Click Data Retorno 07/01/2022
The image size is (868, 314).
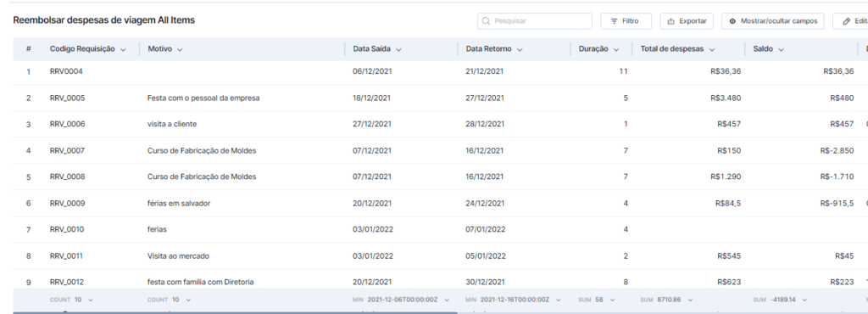point(486,229)
